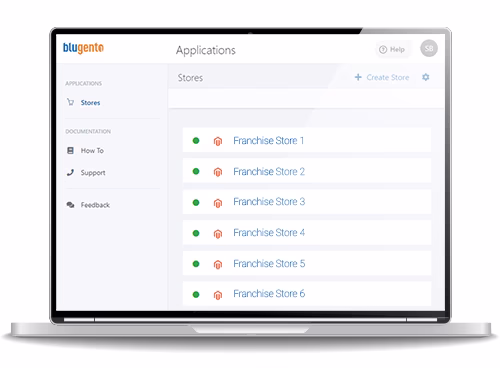Click the chat bubbles icon beside Feedback
Viewport: 500px width, 368px height.
pyautogui.click(x=70, y=205)
